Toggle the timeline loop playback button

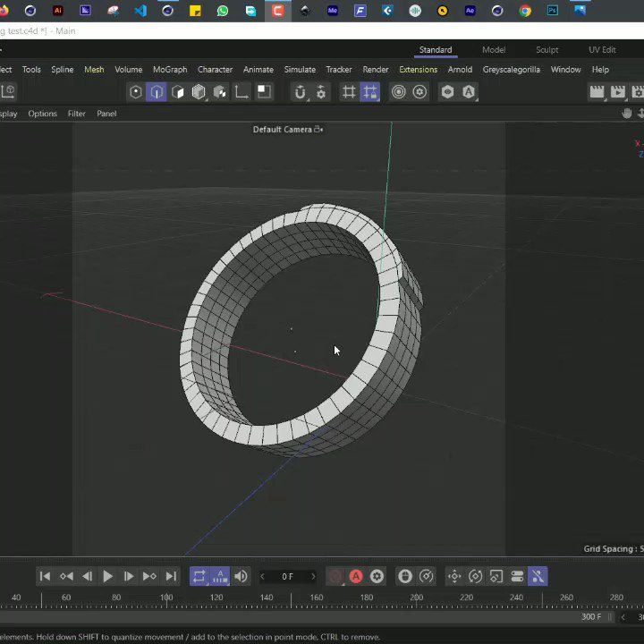coord(199,576)
